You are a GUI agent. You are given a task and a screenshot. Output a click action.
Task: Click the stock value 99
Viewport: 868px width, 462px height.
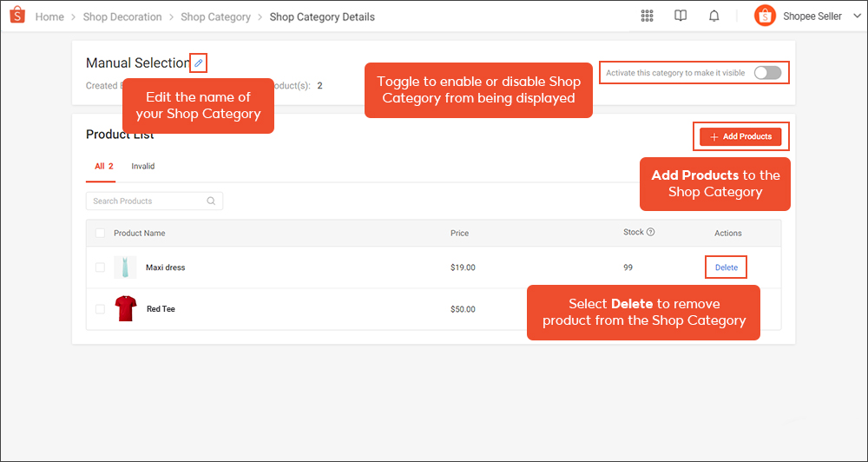(x=628, y=267)
